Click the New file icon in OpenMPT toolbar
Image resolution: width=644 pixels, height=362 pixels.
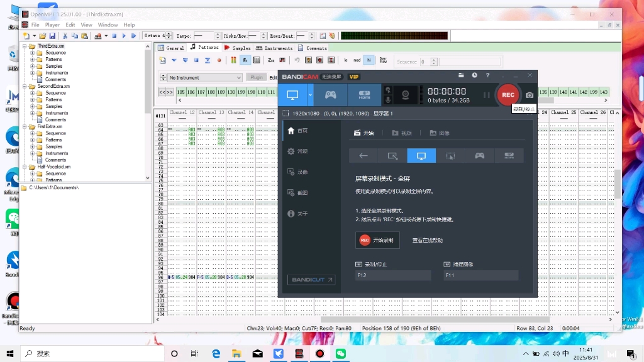tap(26, 36)
